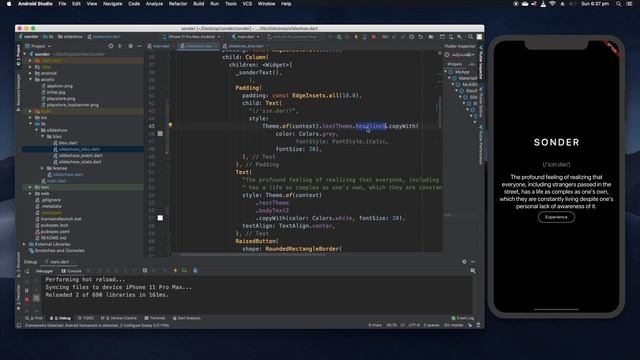Open the Refactor menu
Image resolution: width=640 pixels, height=360 pixels.
[178, 4]
